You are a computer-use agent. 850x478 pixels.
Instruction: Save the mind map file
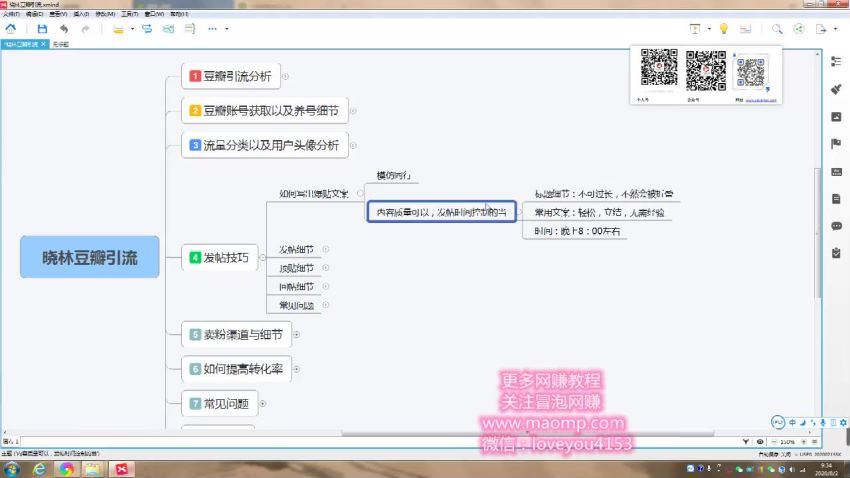pos(42,29)
